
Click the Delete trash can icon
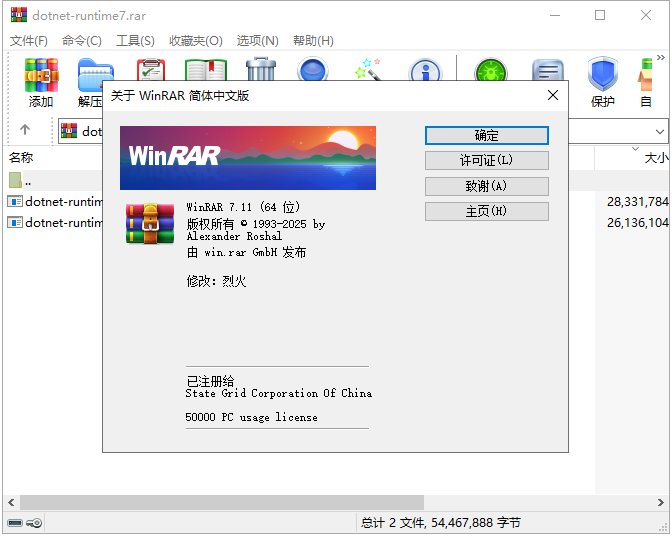(261, 69)
